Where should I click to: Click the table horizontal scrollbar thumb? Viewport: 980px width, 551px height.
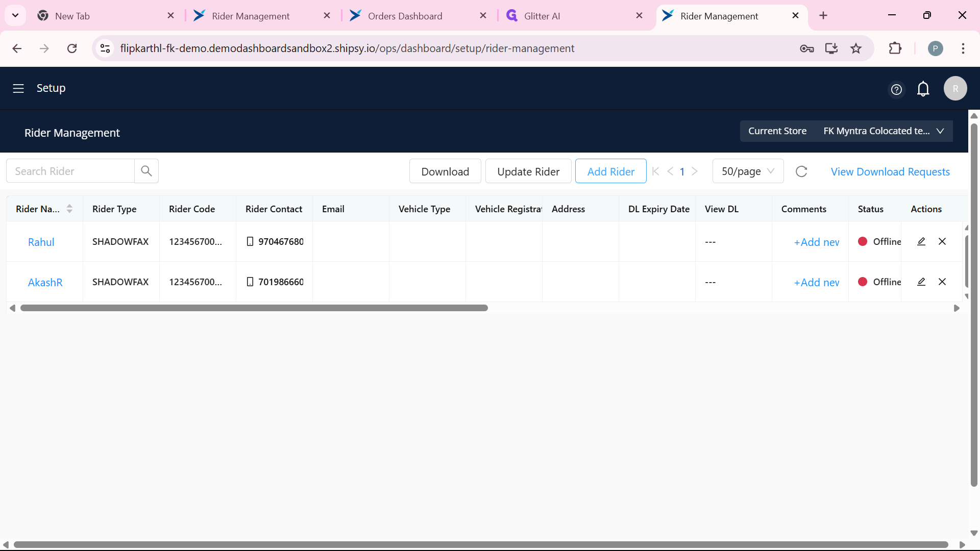254,308
